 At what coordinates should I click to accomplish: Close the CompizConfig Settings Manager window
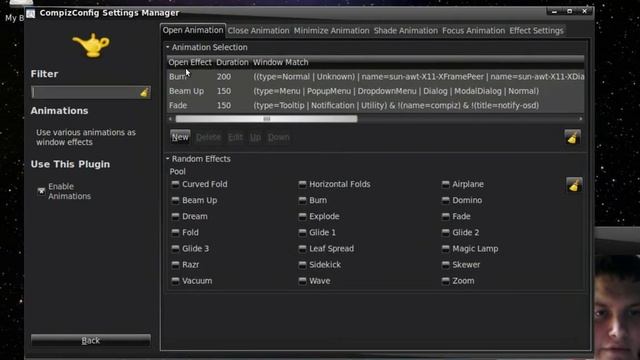point(584,11)
